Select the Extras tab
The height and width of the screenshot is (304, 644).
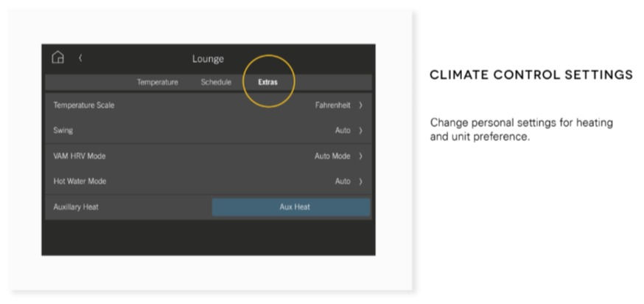[267, 83]
